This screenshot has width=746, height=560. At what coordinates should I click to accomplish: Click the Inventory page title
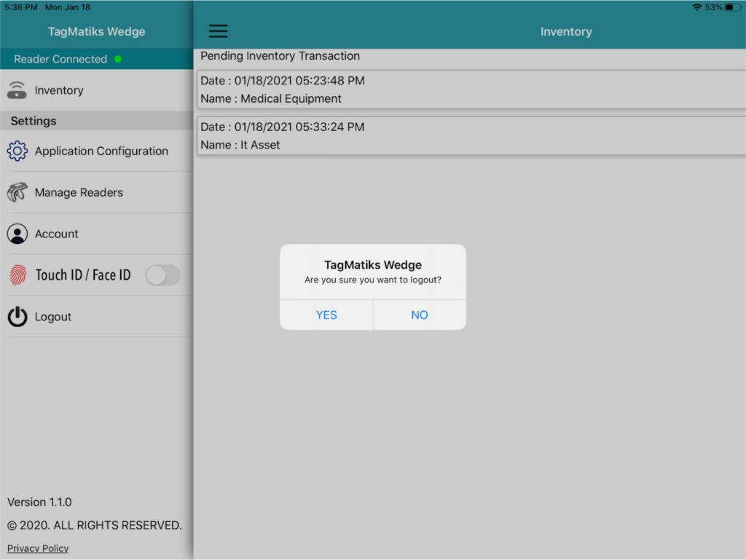pos(566,31)
